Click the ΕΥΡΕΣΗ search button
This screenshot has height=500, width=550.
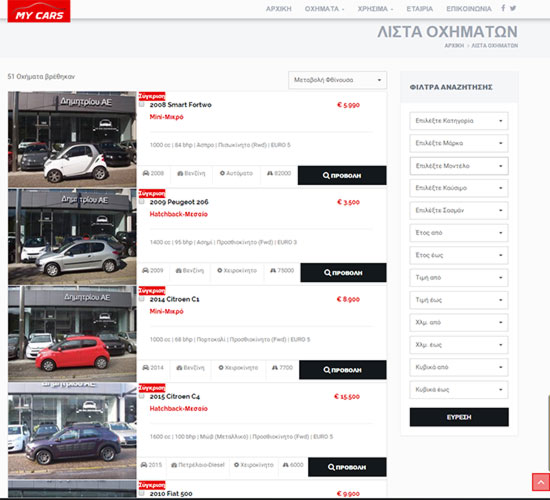click(459, 417)
